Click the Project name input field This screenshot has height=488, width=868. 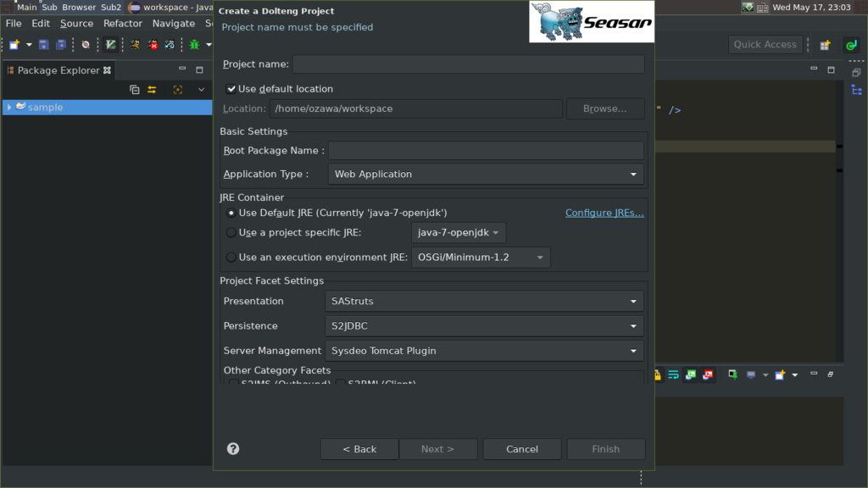click(x=468, y=64)
